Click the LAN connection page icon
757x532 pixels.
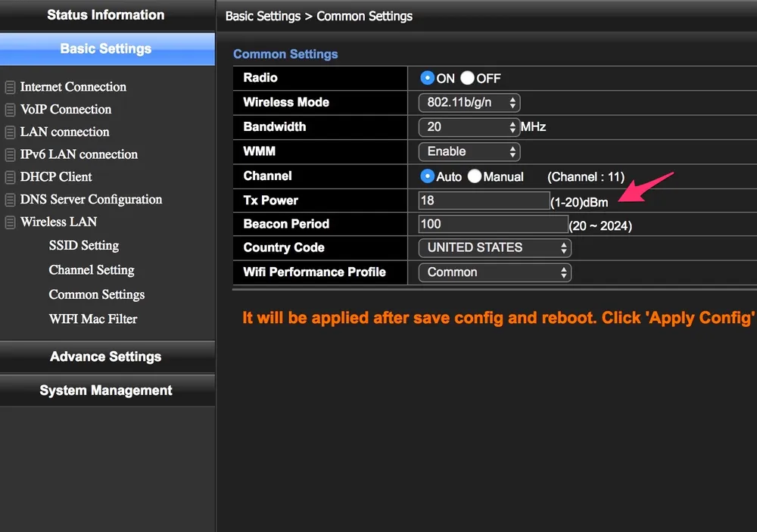[10, 132]
